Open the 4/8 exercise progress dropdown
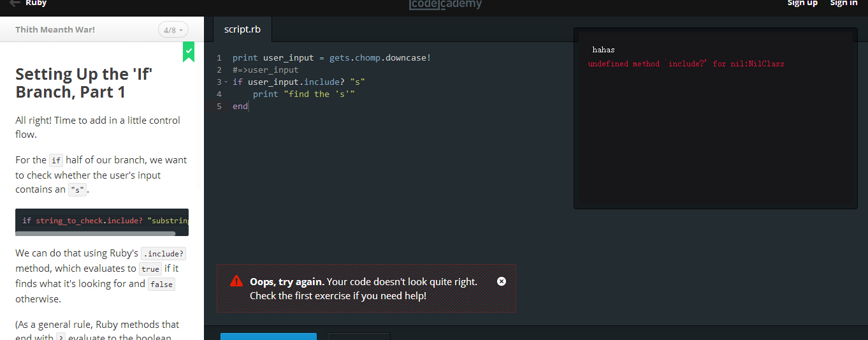The height and width of the screenshot is (340, 868). click(x=173, y=30)
